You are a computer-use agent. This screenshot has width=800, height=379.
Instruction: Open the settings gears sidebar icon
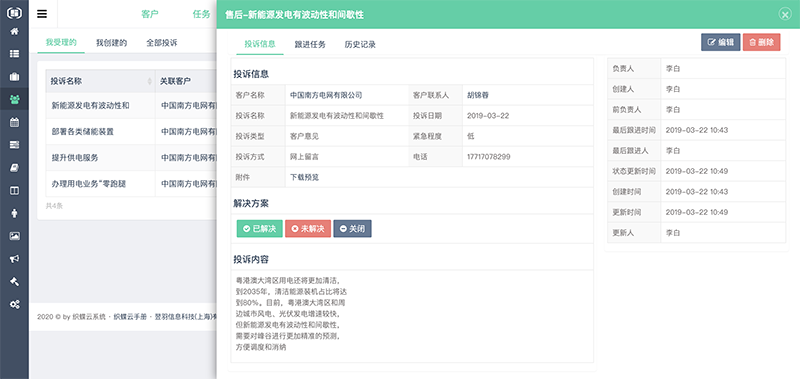click(x=14, y=305)
